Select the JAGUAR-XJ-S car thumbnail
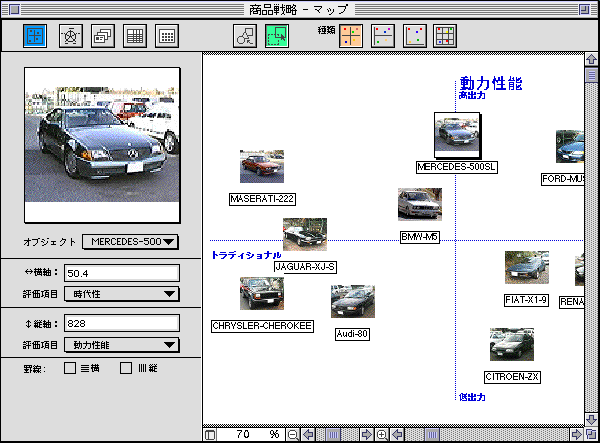Viewport: 600px width, 443px height. pos(305,235)
